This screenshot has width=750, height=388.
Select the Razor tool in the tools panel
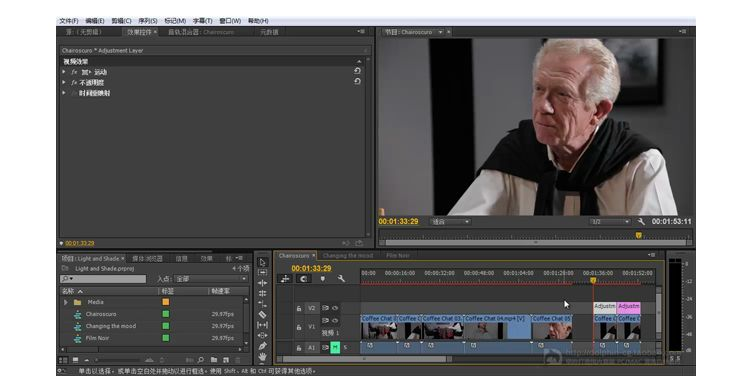(262, 314)
